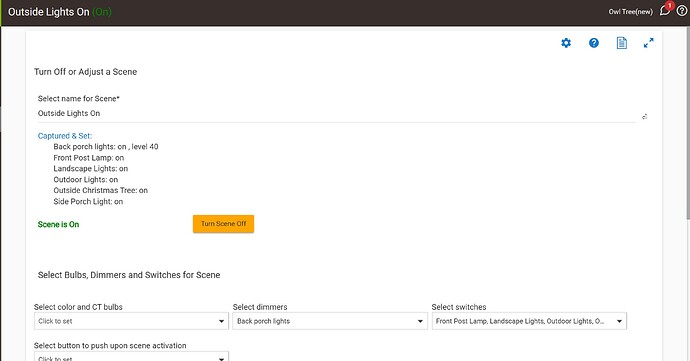Click the small icon beside scene name field
This screenshot has height=361, width=690.
pos(644,117)
